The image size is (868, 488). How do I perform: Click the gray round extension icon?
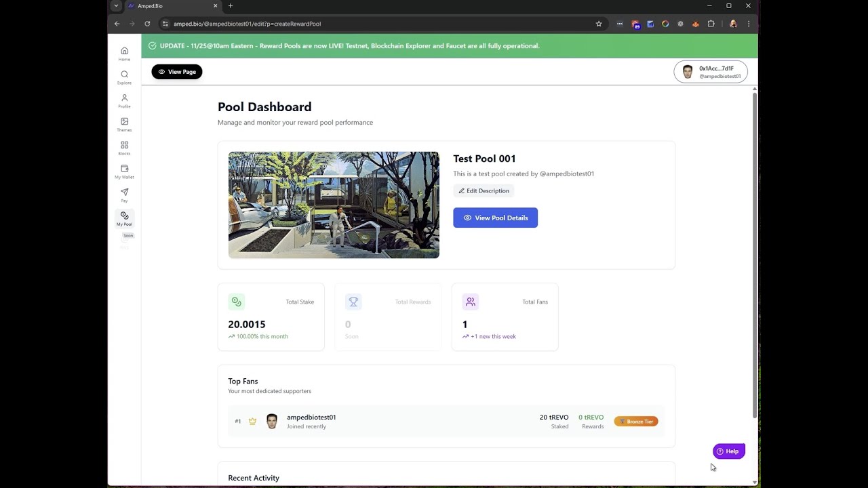[680, 24]
